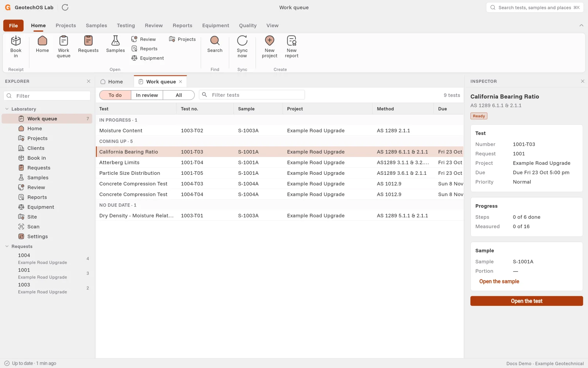
Task: Switch the queue filter to In review
Action: pos(147,95)
